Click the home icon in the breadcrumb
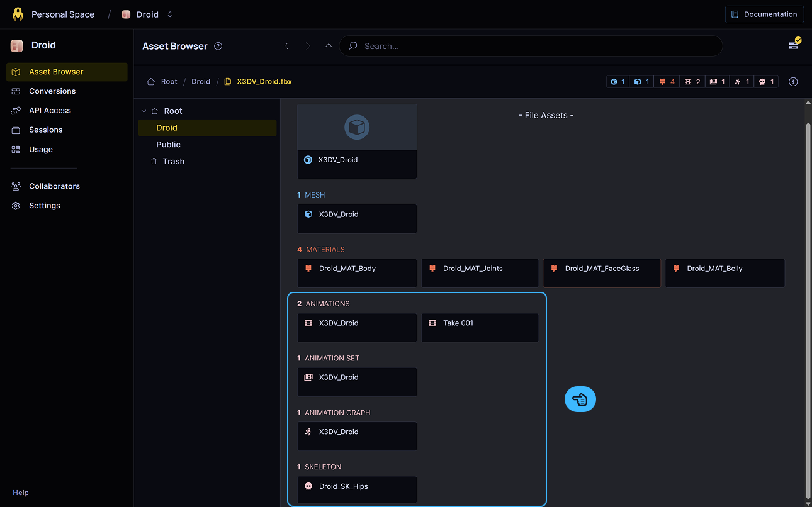The width and height of the screenshot is (812, 507). [151, 82]
